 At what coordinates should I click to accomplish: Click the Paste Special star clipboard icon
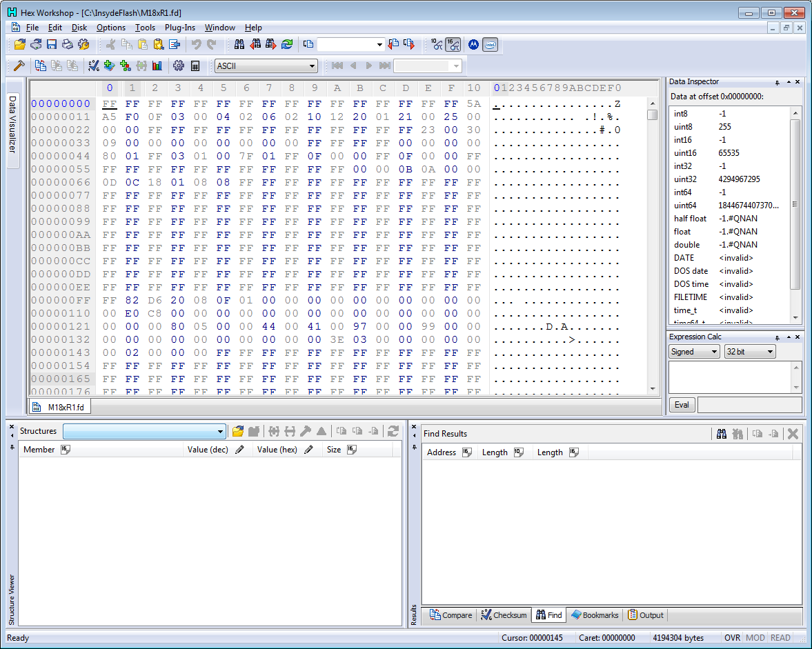click(159, 45)
